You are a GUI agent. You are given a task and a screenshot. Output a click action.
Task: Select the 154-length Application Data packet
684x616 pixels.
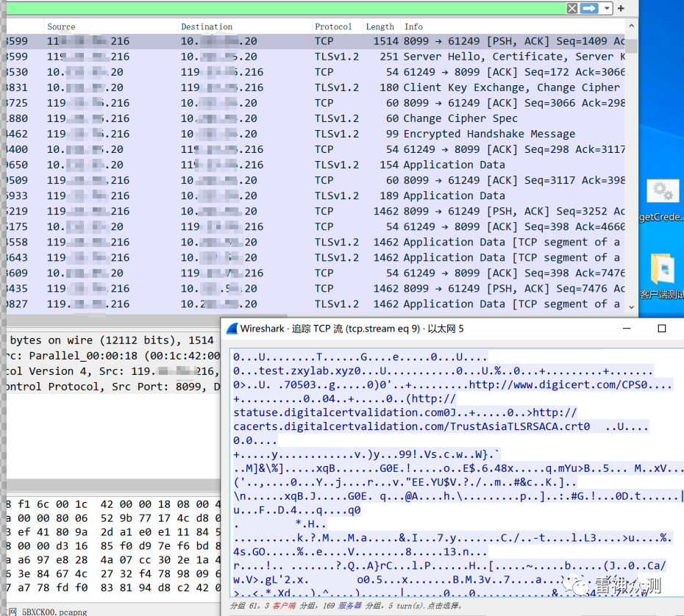coord(316,165)
